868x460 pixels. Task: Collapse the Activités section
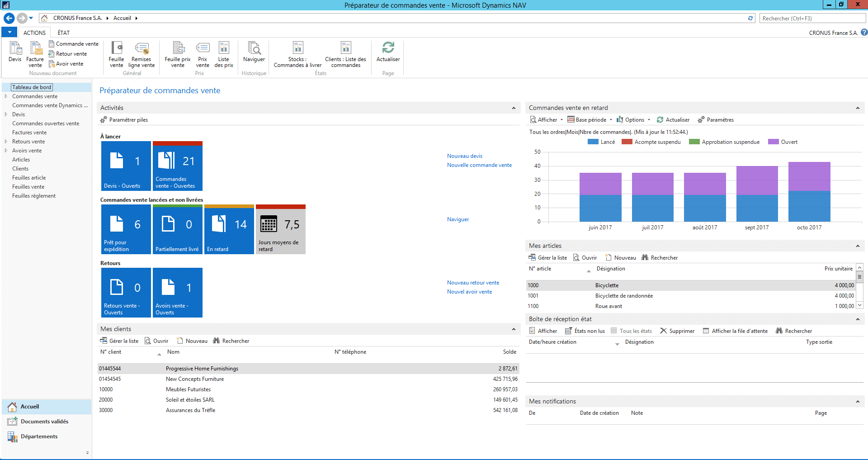[514, 108]
